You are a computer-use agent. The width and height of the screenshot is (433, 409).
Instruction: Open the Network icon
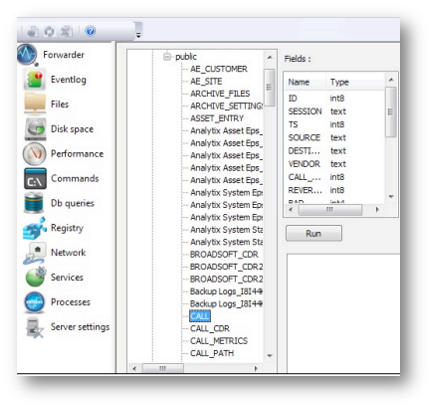coord(34,253)
